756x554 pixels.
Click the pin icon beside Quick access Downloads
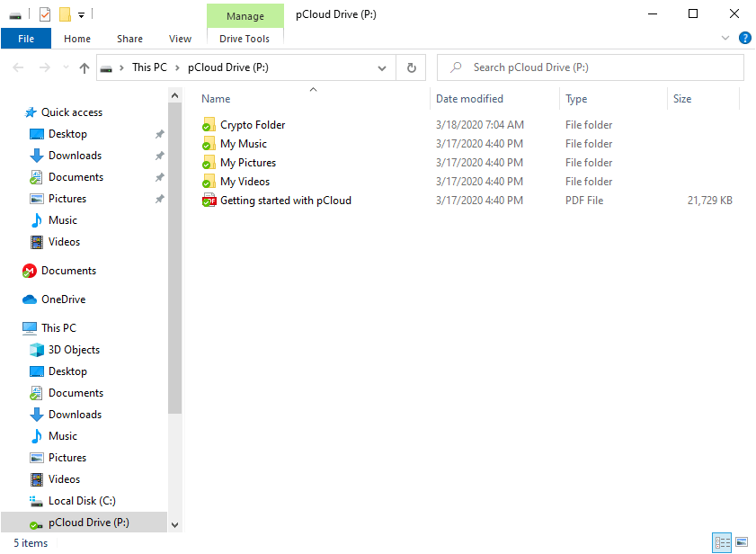coord(160,156)
